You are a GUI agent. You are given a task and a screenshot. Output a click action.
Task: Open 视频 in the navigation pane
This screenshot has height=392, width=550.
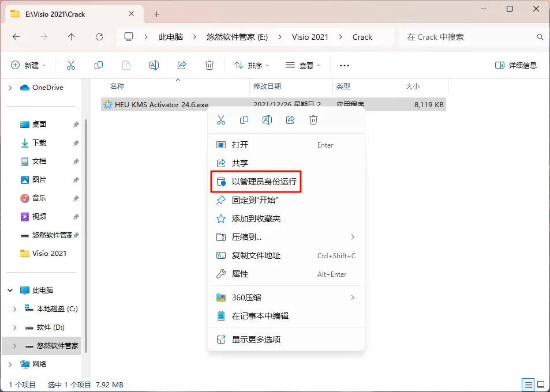point(39,217)
